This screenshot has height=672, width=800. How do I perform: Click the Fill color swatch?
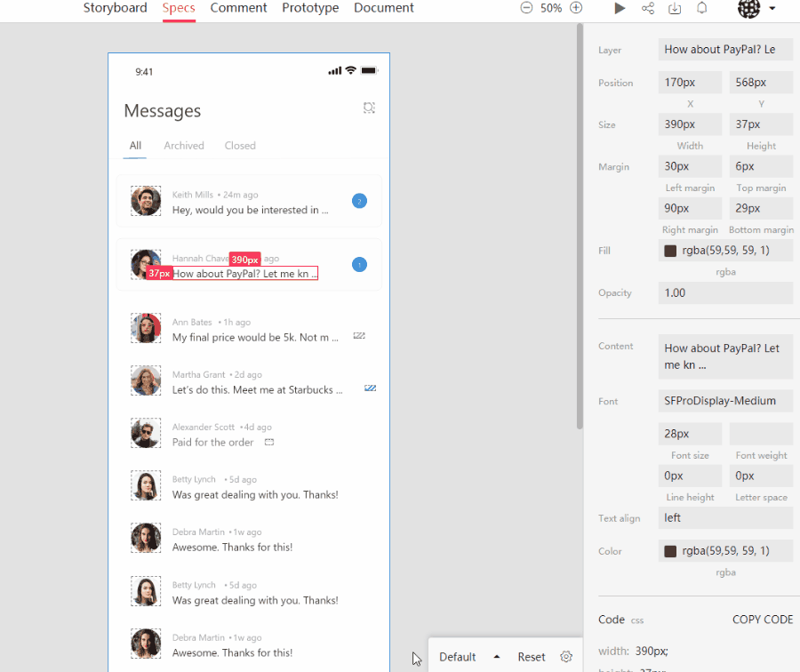coord(670,251)
